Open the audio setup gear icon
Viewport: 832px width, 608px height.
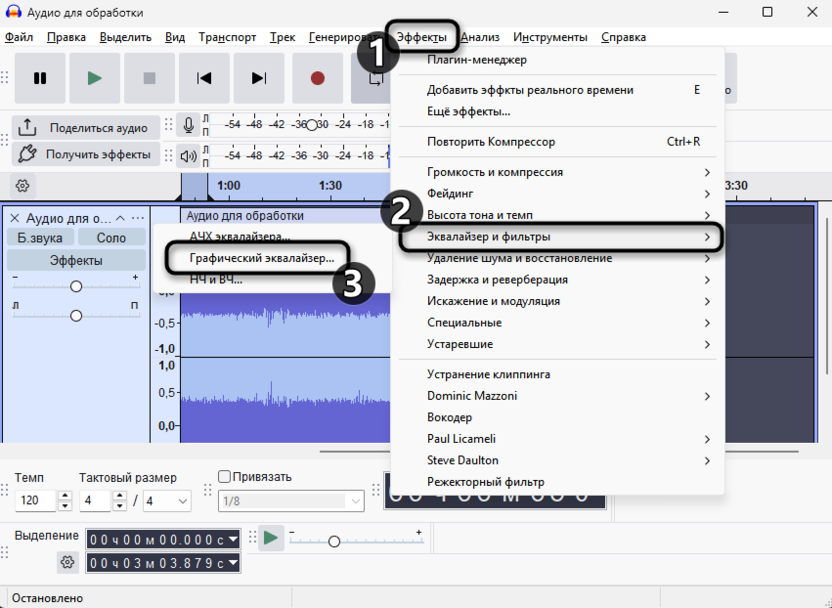22,186
